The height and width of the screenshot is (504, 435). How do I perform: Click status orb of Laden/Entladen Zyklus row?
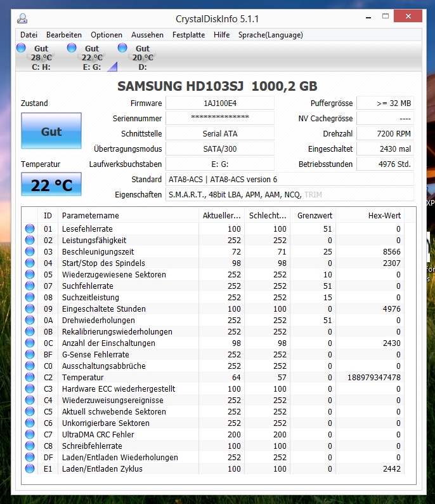[30, 468]
